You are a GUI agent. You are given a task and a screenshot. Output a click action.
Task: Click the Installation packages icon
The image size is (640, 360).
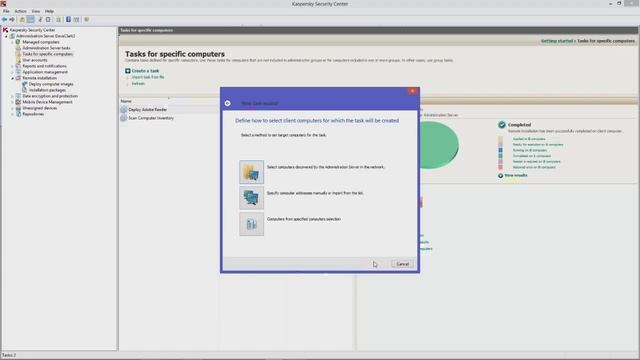click(x=24, y=90)
